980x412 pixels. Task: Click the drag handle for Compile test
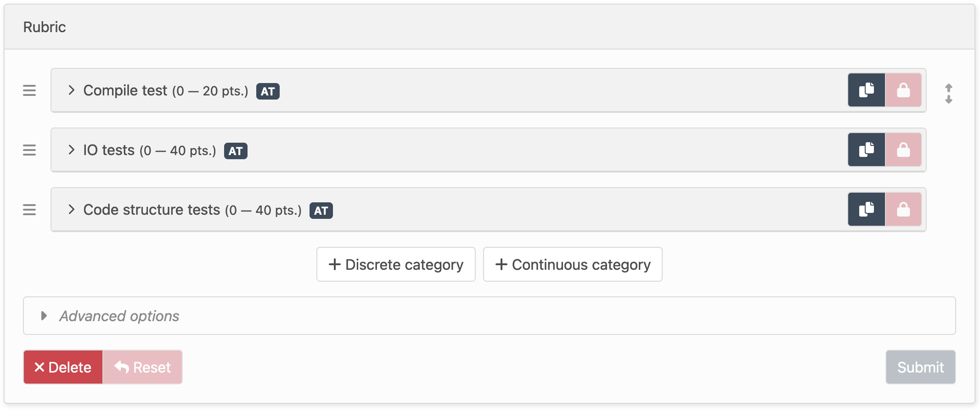29,90
